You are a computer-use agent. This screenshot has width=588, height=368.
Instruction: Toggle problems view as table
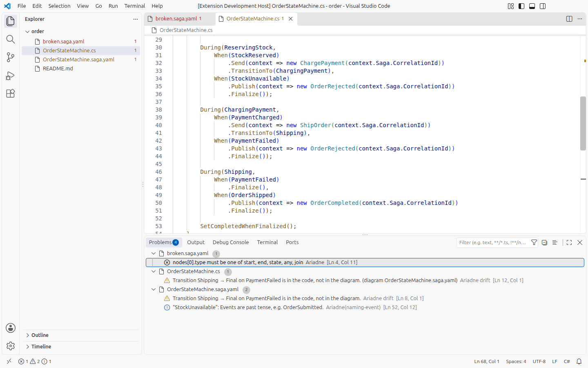555,242
